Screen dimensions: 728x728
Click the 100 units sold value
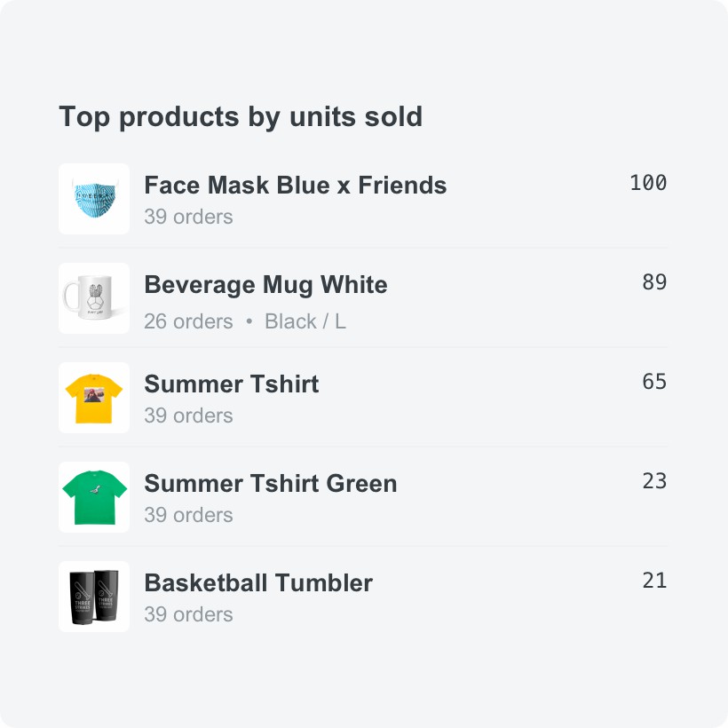coord(648,183)
